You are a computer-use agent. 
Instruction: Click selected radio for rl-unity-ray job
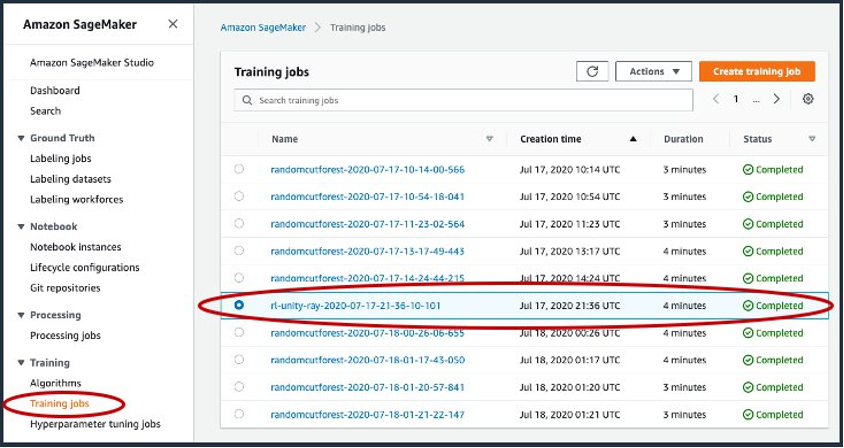239,305
